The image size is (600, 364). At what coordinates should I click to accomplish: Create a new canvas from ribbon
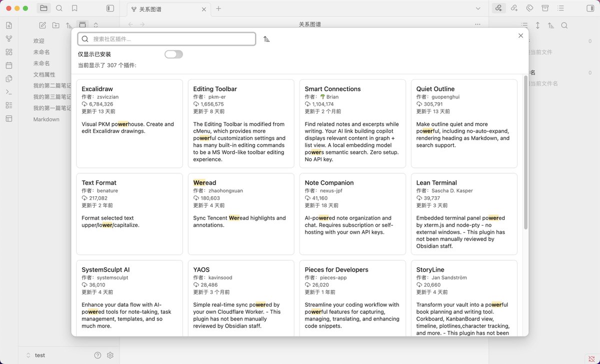pos(8,52)
